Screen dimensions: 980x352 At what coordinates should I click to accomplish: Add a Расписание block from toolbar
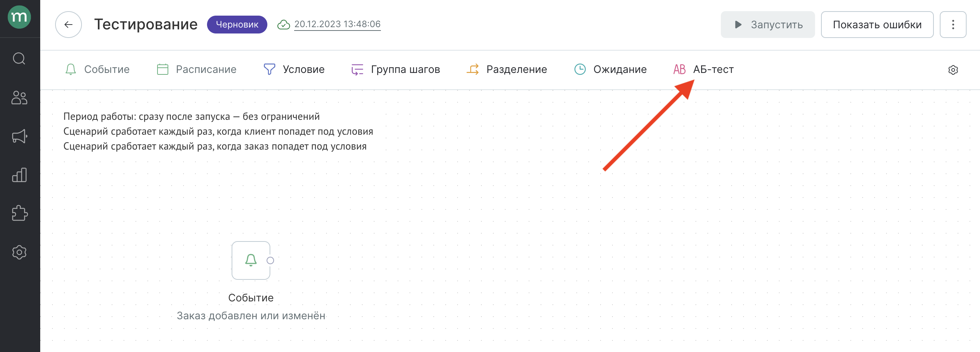[x=197, y=69]
